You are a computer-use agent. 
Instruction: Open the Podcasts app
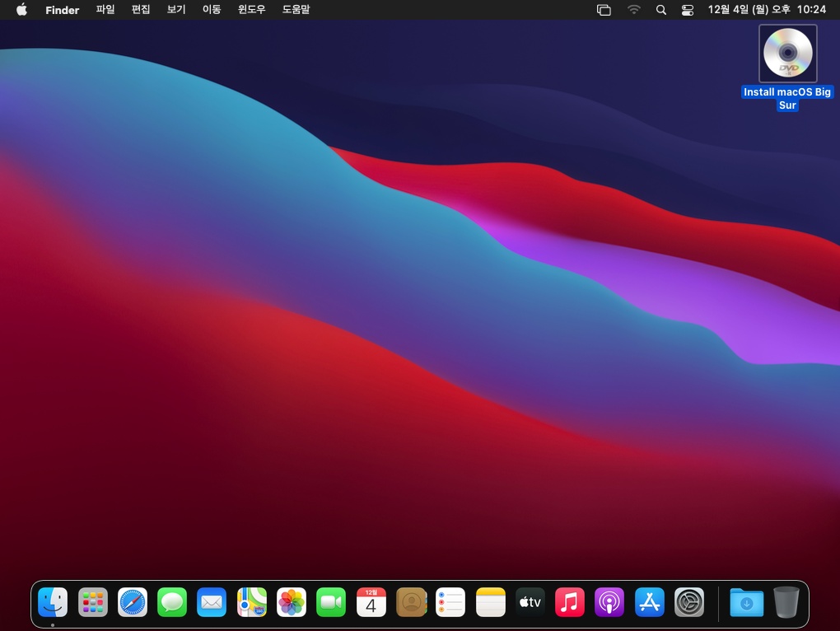609,603
